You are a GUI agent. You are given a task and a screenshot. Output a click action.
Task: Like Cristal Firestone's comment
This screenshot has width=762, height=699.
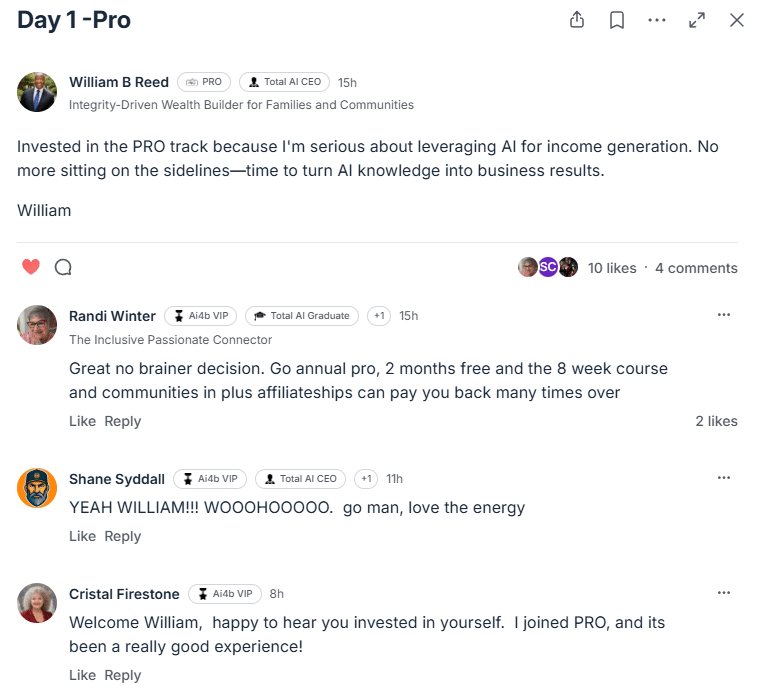tap(82, 675)
